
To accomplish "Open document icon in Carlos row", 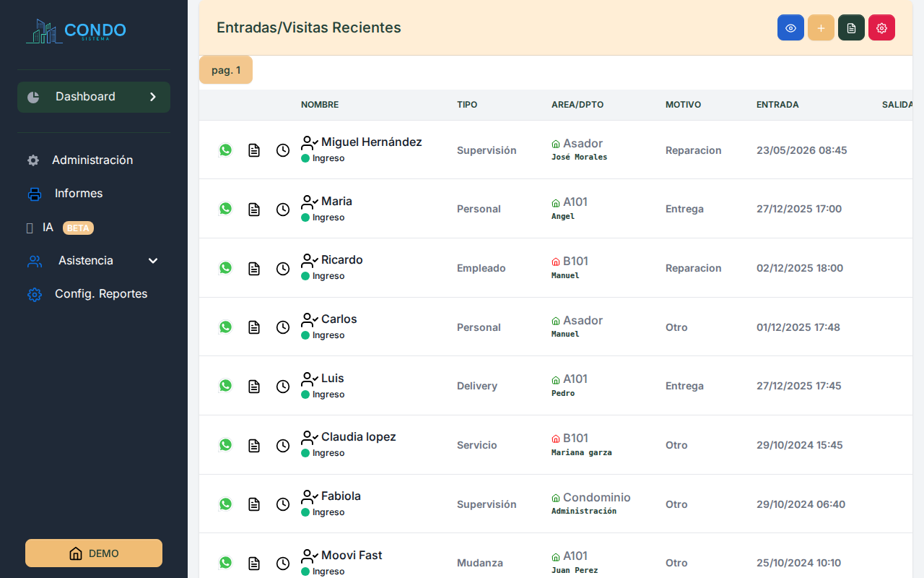I will (254, 327).
